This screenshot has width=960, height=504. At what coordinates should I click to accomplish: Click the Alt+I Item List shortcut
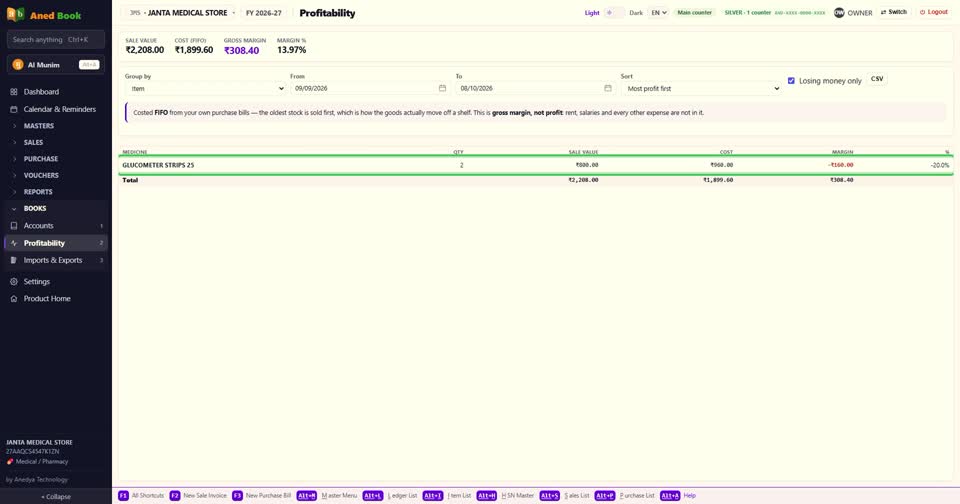[x=447, y=495]
